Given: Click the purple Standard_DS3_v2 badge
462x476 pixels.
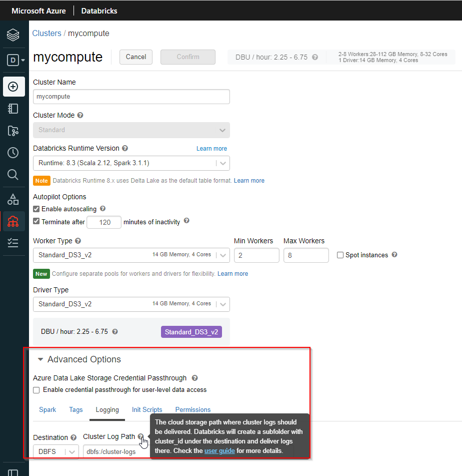Looking at the screenshot, I should [x=191, y=332].
